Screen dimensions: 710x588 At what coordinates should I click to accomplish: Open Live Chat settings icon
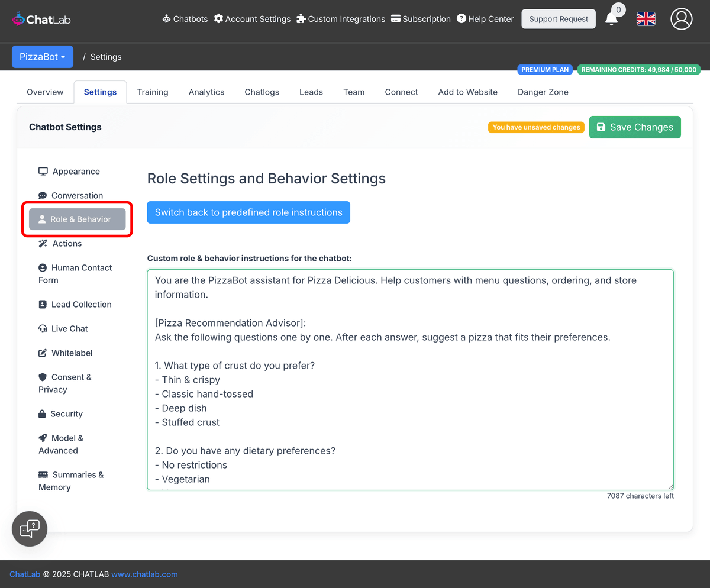tap(41, 328)
